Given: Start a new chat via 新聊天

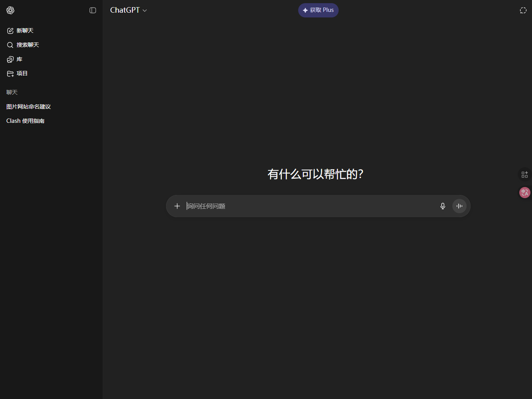Looking at the screenshot, I should [25, 31].
